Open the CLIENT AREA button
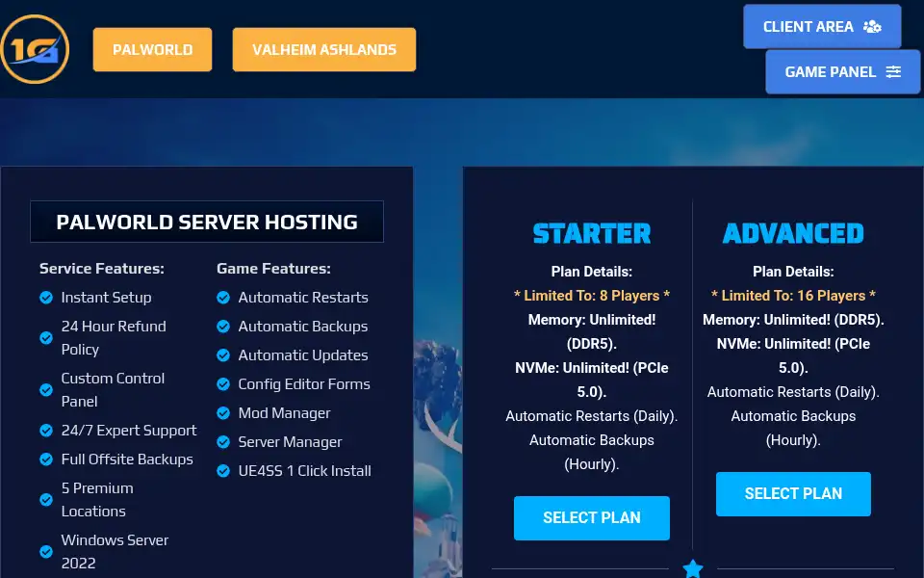The image size is (924, 578). click(822, 27)
